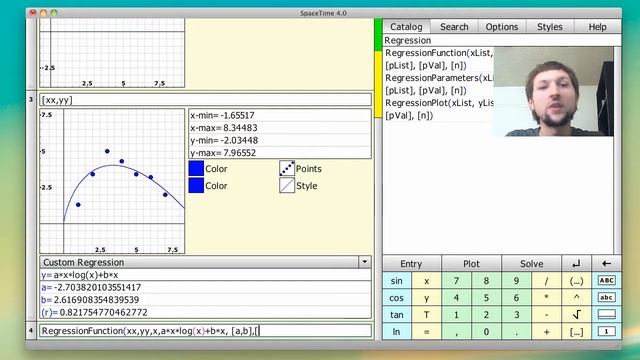This screenshot has height=360, width=640.
Task: Select RegressionFunction catalog entry
Action: click(439, 59)
